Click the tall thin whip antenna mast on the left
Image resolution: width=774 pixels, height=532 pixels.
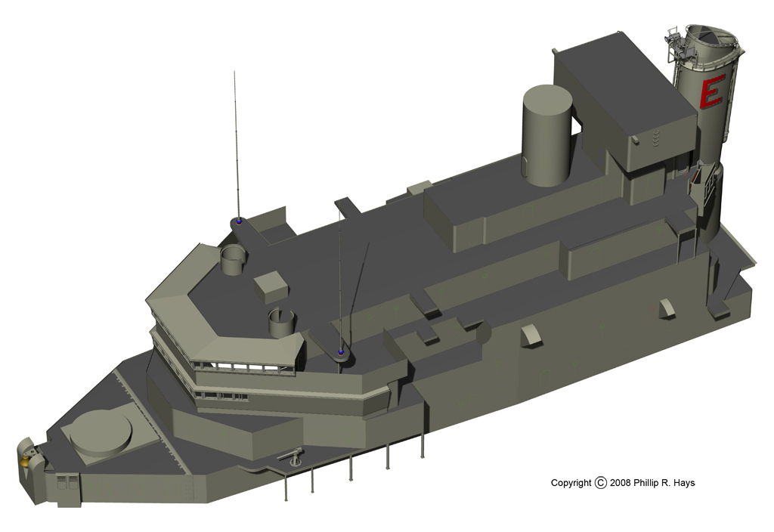coord(236,144)
